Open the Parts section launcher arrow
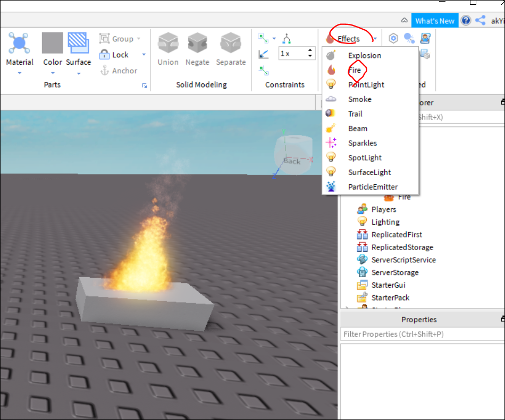The image size is (505, 420). point(145,85)
